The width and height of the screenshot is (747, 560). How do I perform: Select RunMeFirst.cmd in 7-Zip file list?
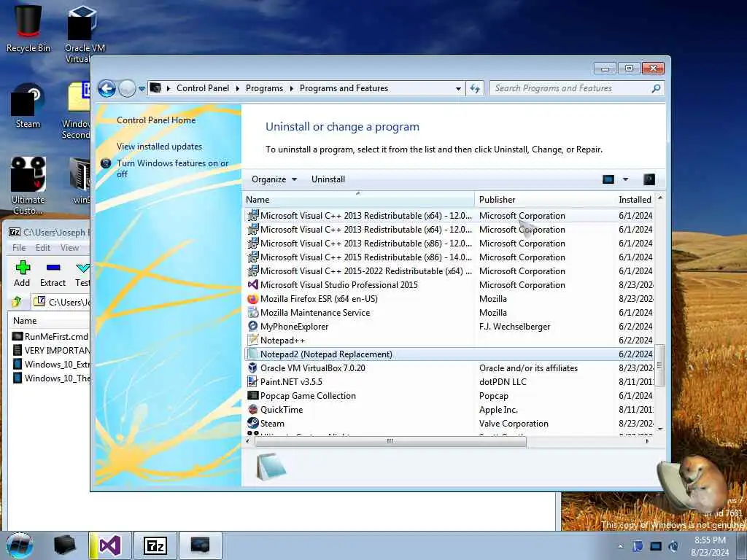[50, 336]
